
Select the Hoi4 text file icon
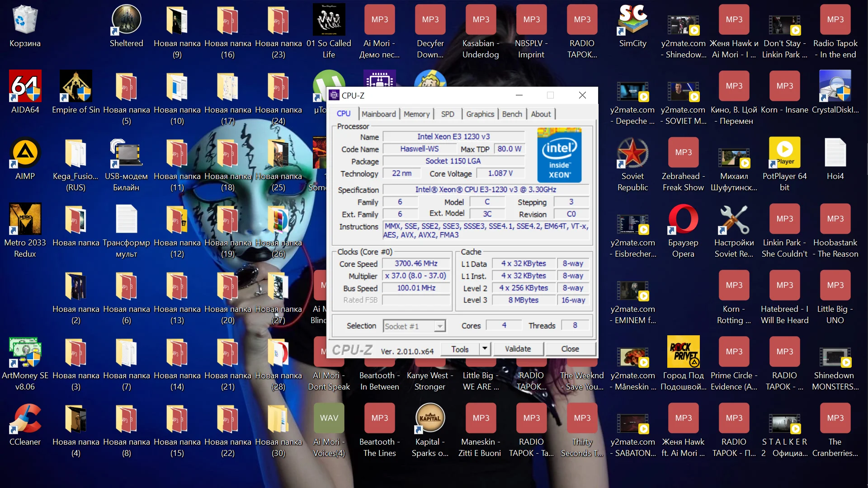coord(835,153)
